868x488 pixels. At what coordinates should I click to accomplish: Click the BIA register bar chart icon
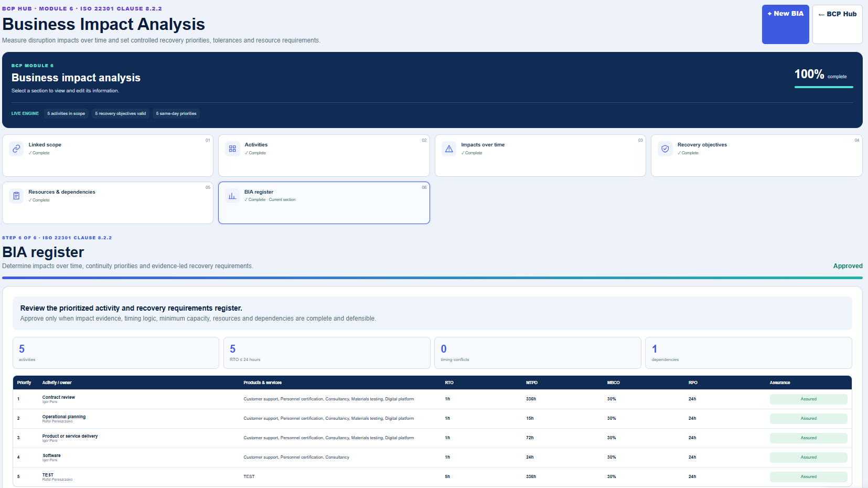pos(232,196)
